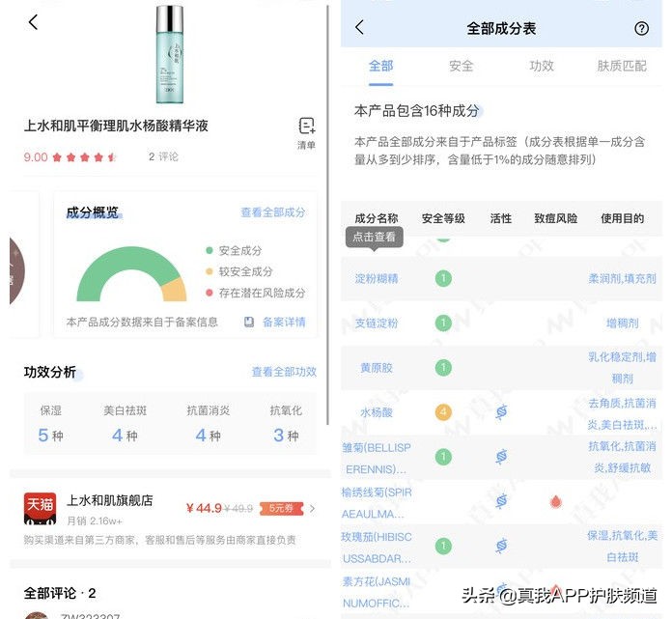This screenshot has width=672, height=619.
Task: Go back from the product page
Action: [x=33, y=22]
